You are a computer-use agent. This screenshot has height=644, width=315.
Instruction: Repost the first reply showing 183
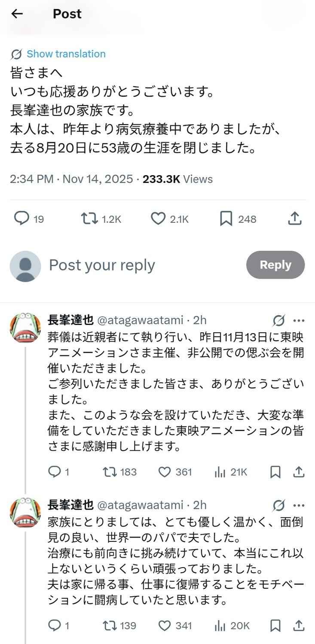(x=110, y=472)
